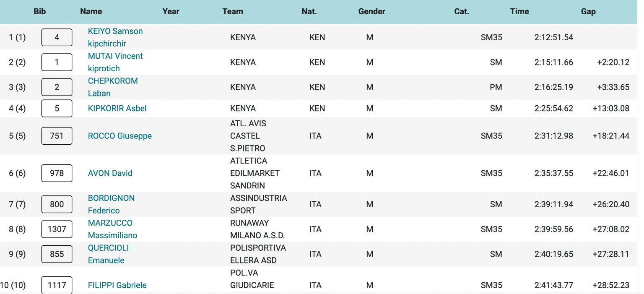Click the Gap column header
644x294 pixels.
(x=588, y=12)
